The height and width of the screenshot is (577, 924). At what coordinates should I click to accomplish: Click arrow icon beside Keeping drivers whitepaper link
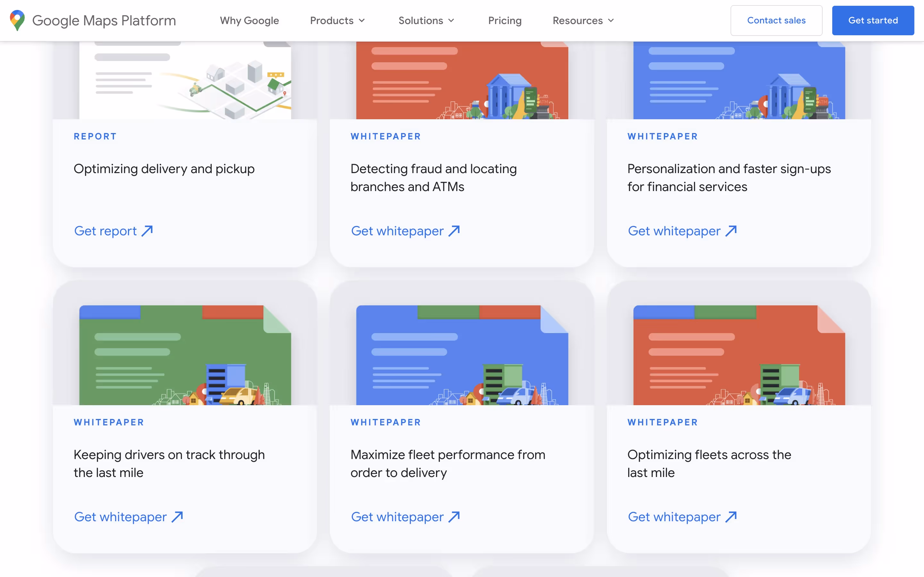click(177, 517)
